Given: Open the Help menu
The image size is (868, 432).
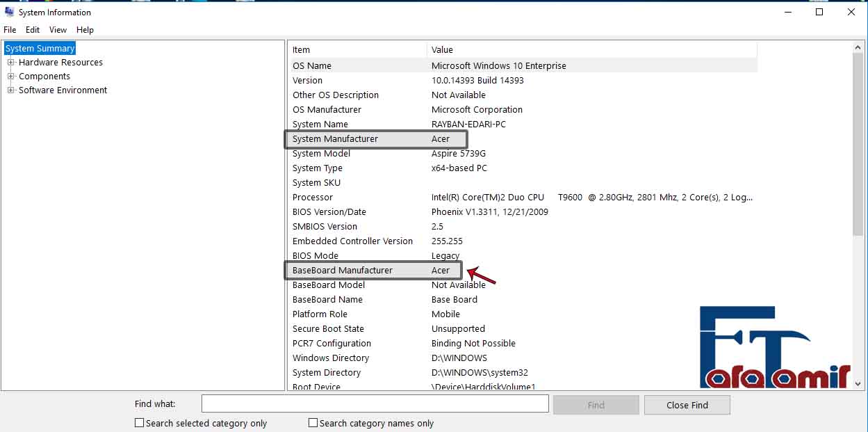Looking at the screenshot, I should point(85,30).
